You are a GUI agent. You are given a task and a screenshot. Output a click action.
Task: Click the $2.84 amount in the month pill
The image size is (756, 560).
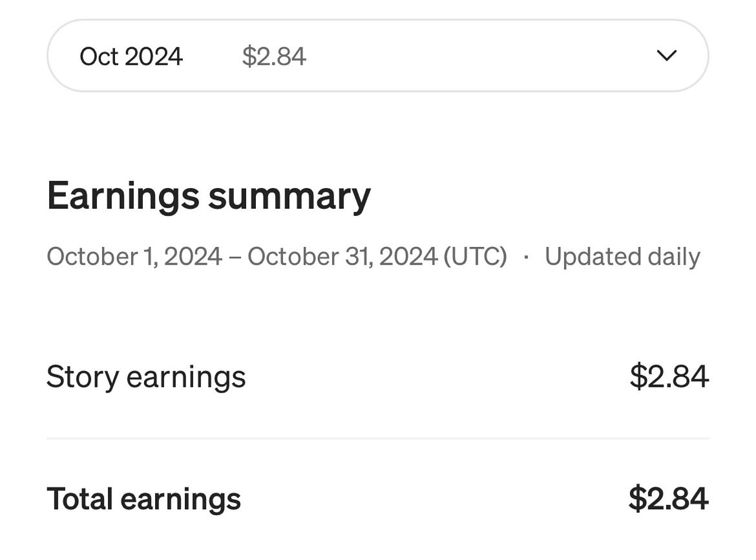[x=274, y=56]
